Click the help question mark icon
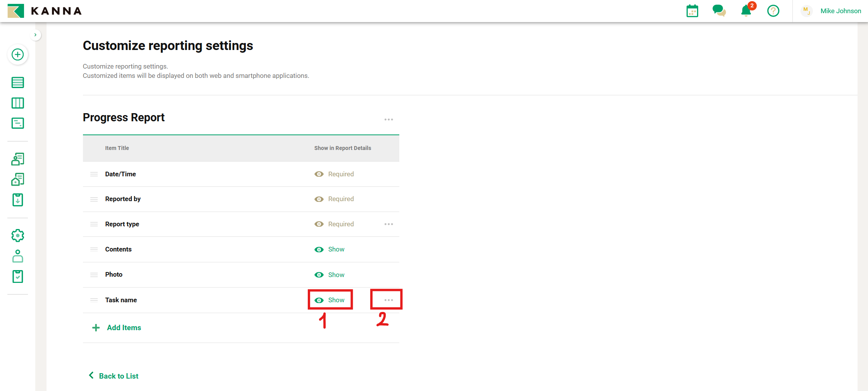 tap(773, 11)
